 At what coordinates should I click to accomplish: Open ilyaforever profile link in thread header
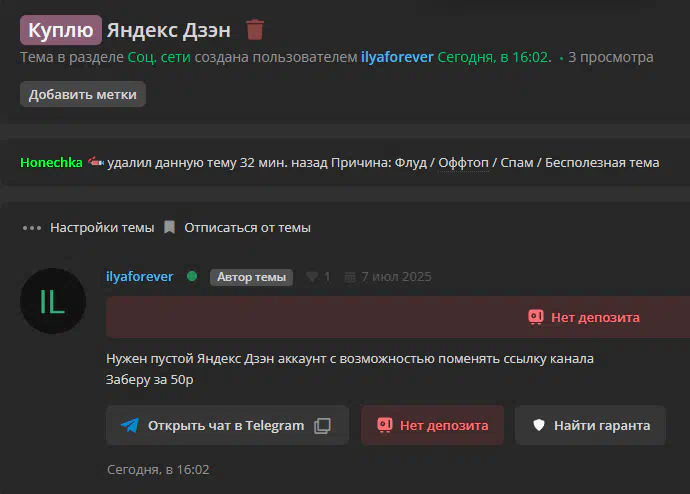pos(397,57)
